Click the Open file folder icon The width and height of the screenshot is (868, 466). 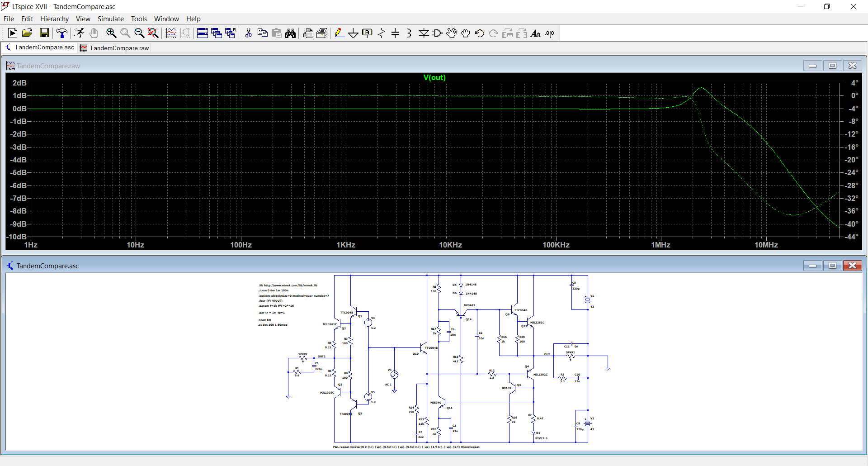(x=27, y=33)
